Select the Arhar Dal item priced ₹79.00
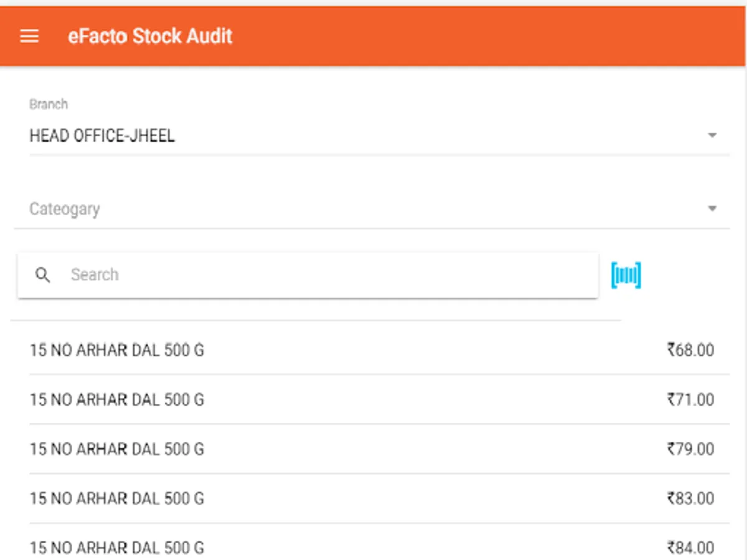 pyautogui.click(x=117, y=449)
